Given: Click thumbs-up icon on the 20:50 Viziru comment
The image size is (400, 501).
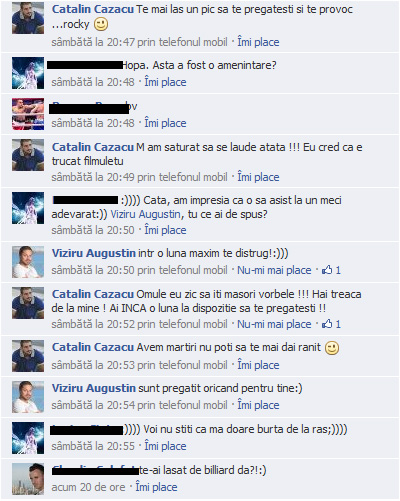Looking at the screenshot, I should [x=327, y=270].
